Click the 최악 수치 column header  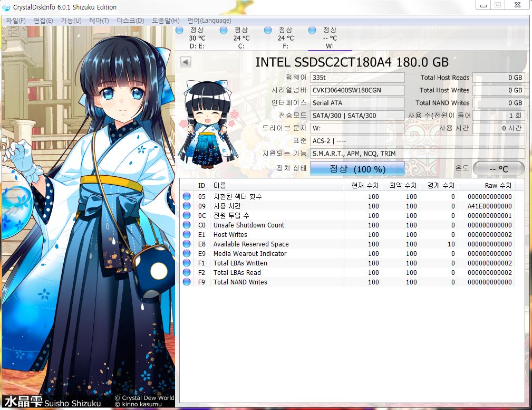401,185
